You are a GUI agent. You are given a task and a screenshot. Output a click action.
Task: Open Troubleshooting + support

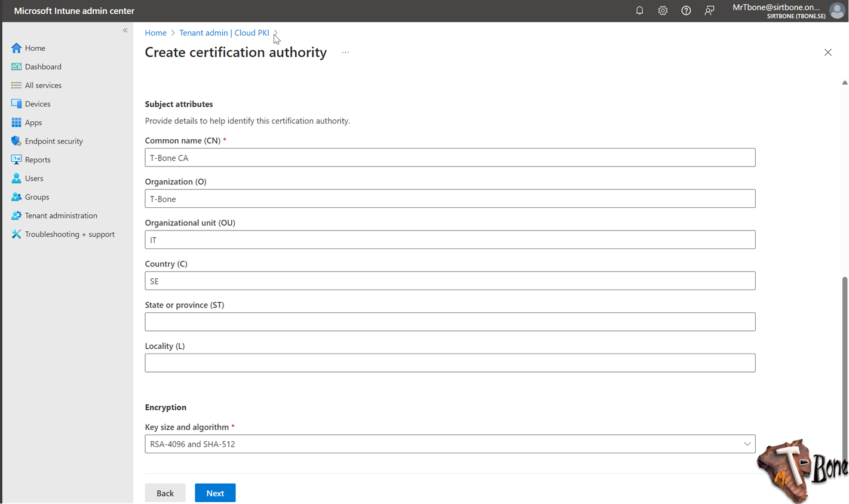tap(69, 234)
